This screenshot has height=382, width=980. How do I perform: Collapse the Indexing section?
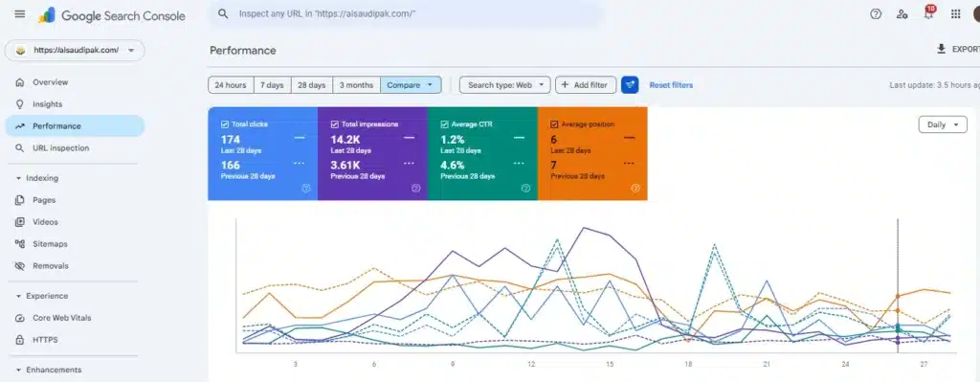pyautogui.click(x=37, y=178)
